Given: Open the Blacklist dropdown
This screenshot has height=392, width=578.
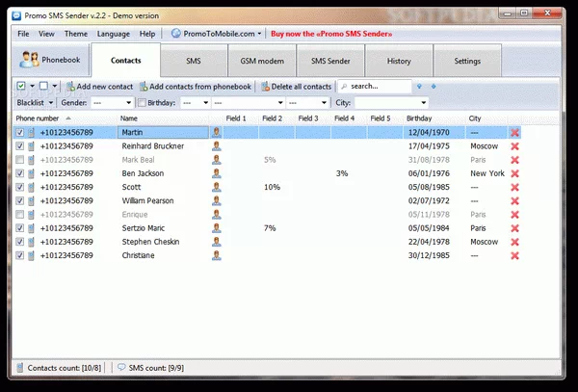Looking at the screenshot, I should point(36,102).
